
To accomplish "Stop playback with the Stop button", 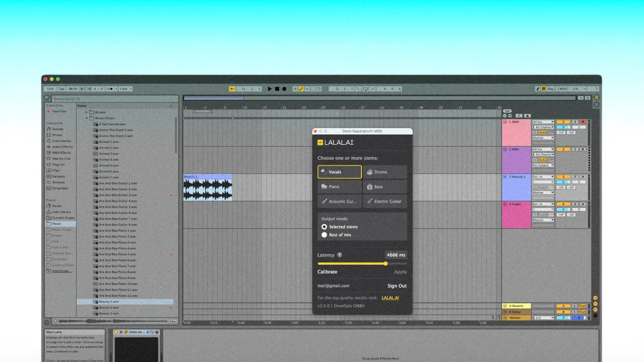I will (x=277, y=89).
